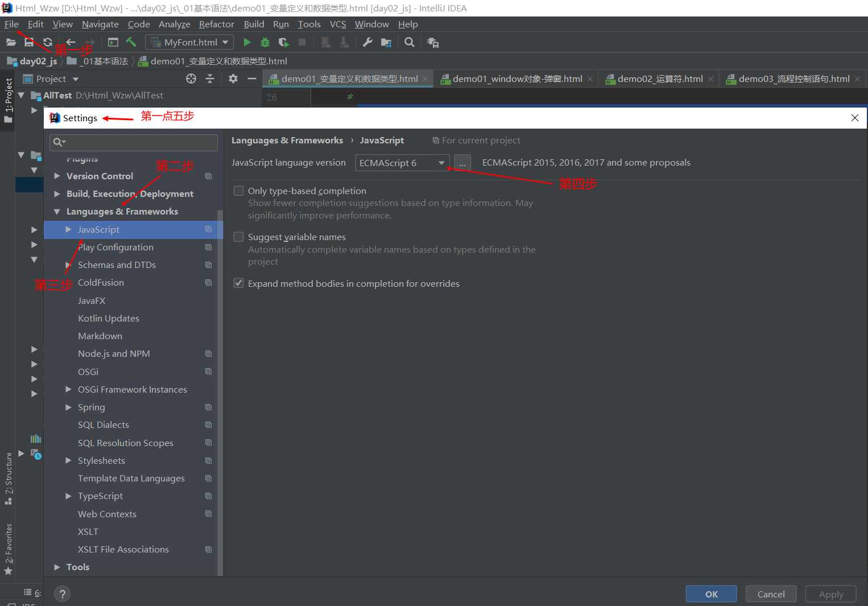Close the demo01_变量定义和数据类型.html tab
The width and height of the screenshot is (868, 606).
(425, 79)
